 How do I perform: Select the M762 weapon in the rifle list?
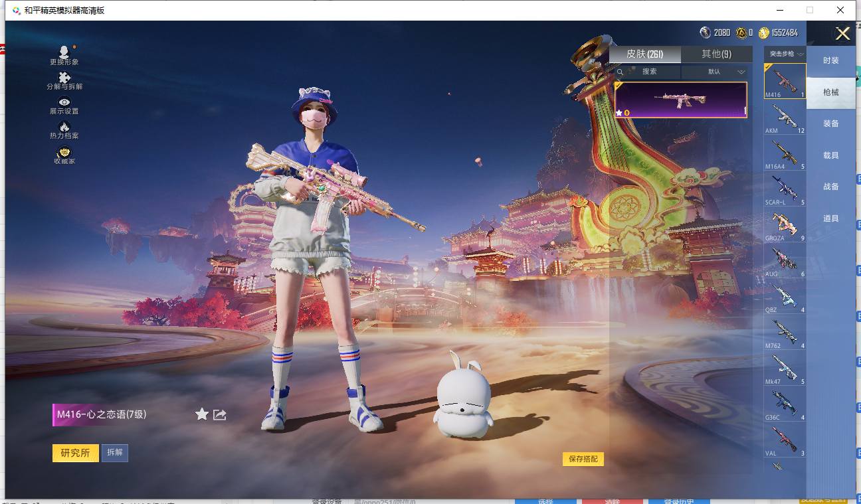pos(785,333)
